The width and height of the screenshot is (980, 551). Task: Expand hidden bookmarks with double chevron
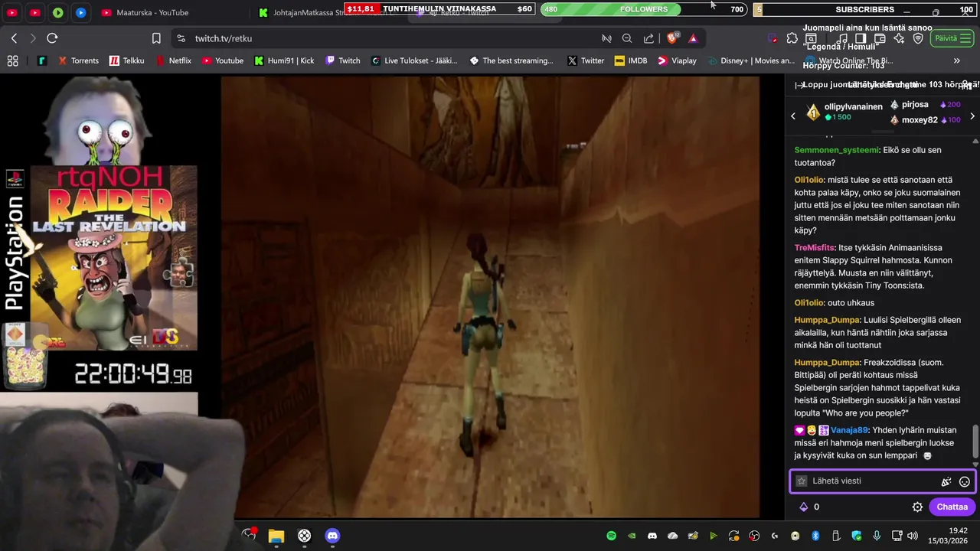pyautogui.click(x=956, y=60)
